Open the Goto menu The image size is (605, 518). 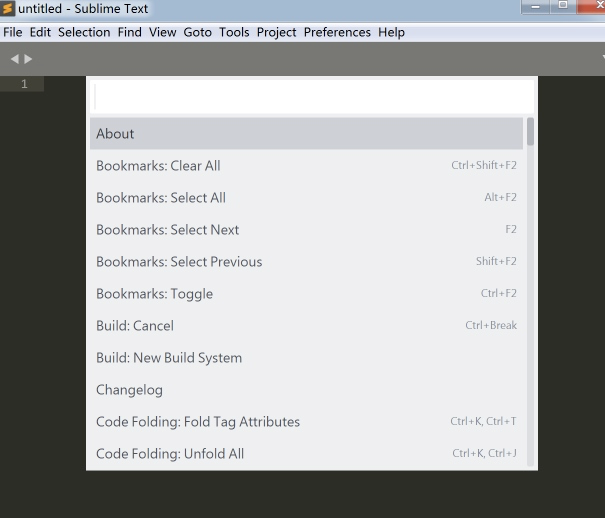pyautogui.click(x=198, y=32)
